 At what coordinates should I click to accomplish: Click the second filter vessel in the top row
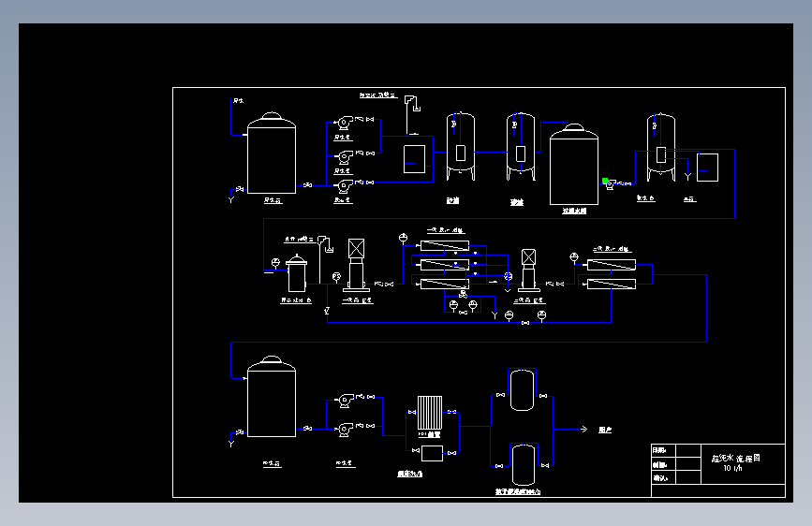click(x=521, y=147)
